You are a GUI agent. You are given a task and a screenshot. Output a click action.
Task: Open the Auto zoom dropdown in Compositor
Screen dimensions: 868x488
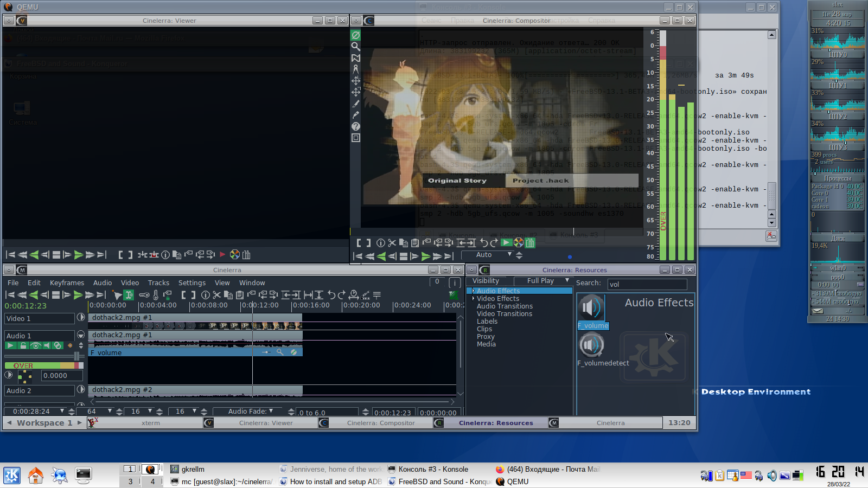click(x=487, y=255)
